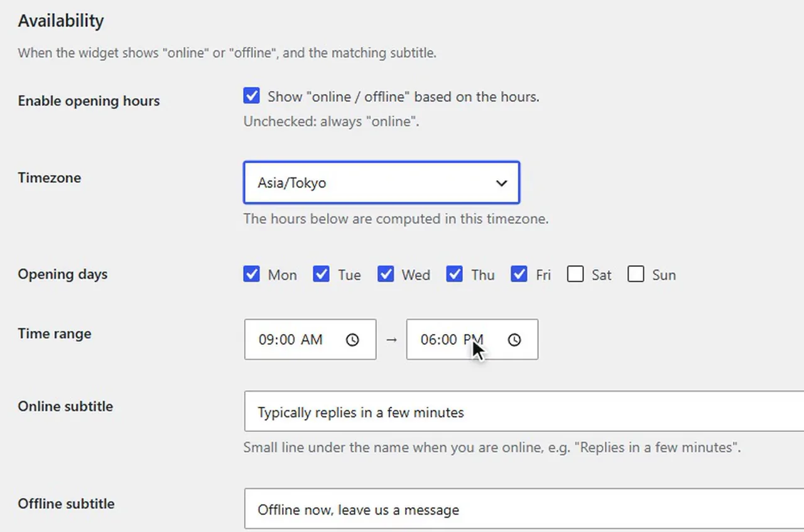Screen dimensions: 804x532
Task: Focus the Offline subtitle text field
Action: pos(524,509)
